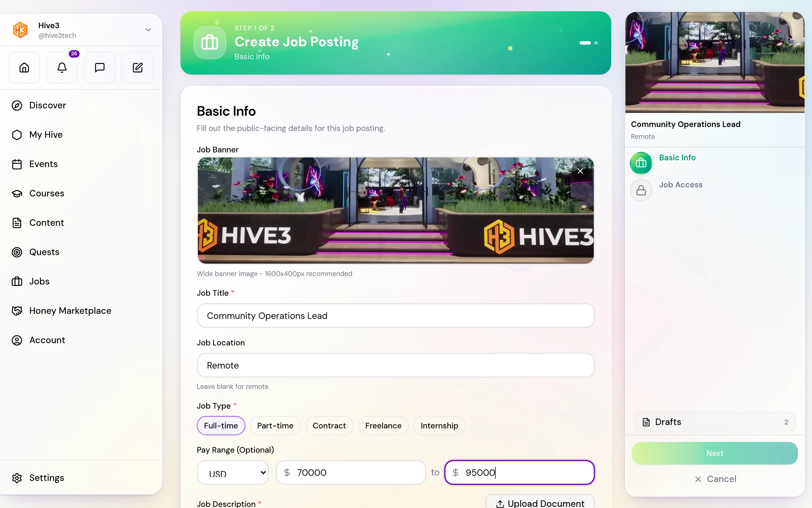Click the Job Banner image preview
812x508 pixels.
tap(395, 210)
